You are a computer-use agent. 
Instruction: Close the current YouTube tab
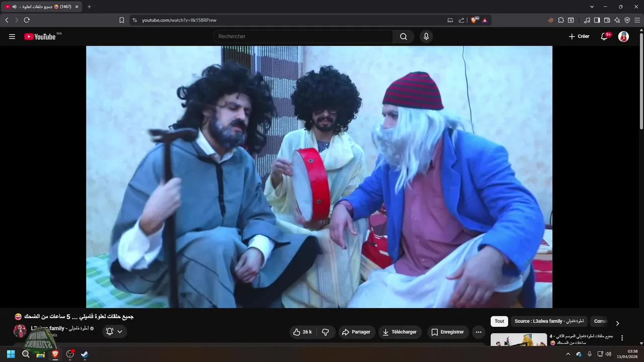(76, 7)
